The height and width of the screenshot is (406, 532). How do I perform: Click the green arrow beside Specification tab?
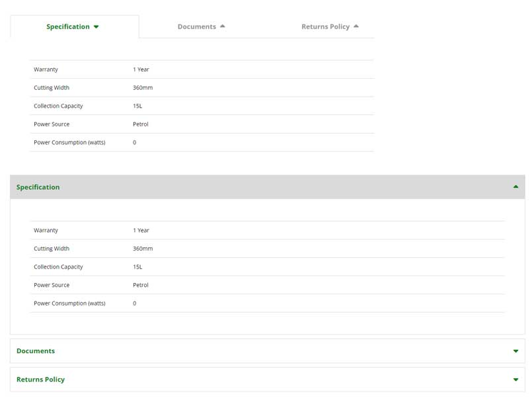coord(96,27)
